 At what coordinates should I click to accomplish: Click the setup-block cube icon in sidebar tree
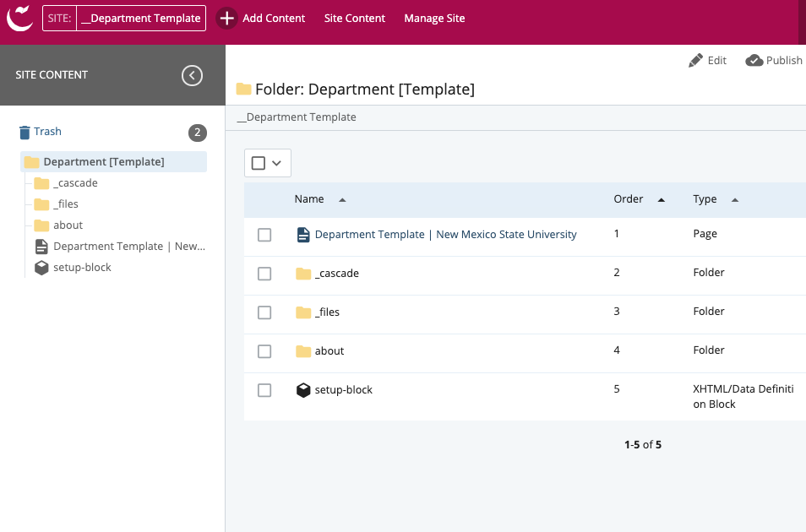point(41,268)
